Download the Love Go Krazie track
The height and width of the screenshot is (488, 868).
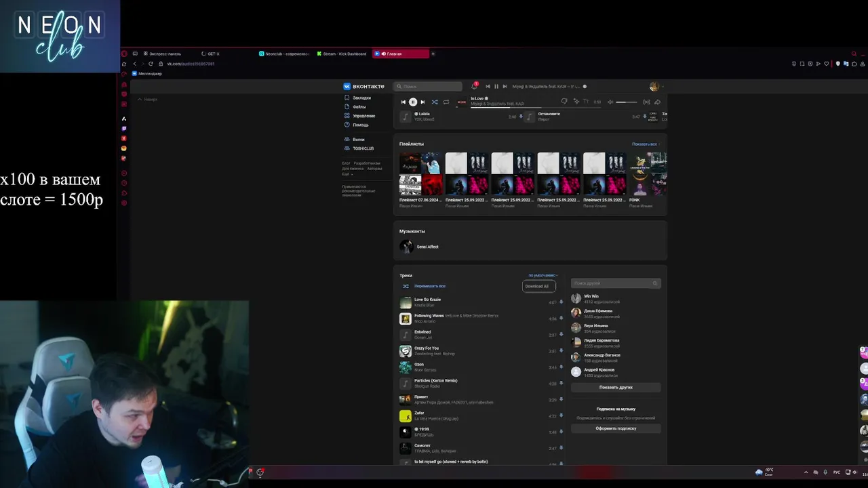point(561,302)
